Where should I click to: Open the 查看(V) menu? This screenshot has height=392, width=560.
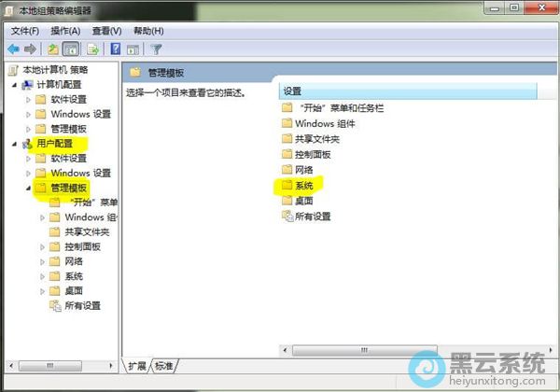[x=108, y=31]
